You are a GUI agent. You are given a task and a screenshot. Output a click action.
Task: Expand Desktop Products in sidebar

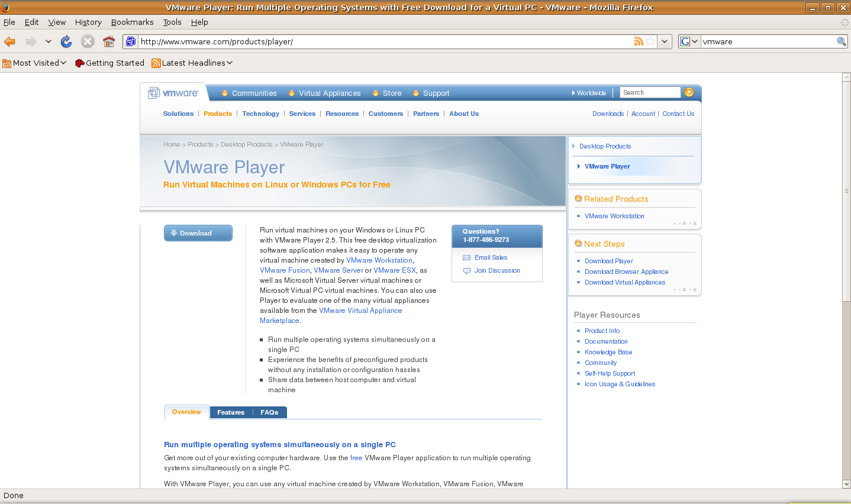click(x=605, y=146)
